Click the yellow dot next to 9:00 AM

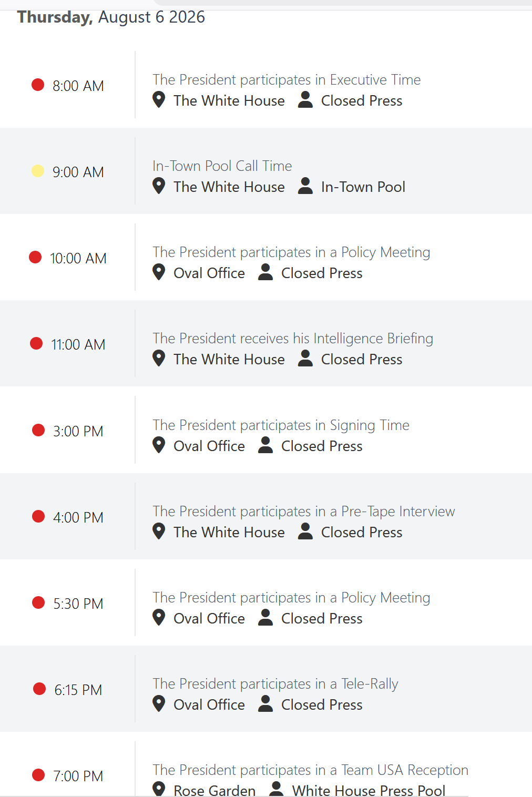pos(38,171)
